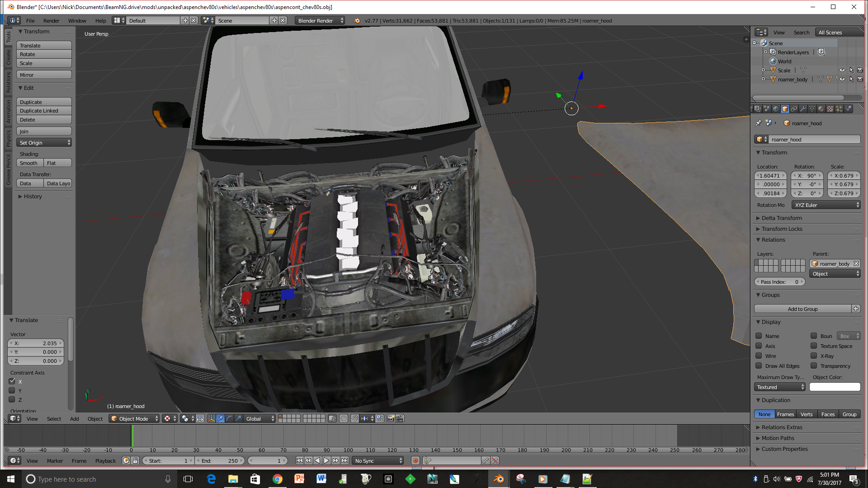The image size is (868, 488).
Task: Open the Constraints chain-link tab
Action: [x=794, y=109]
